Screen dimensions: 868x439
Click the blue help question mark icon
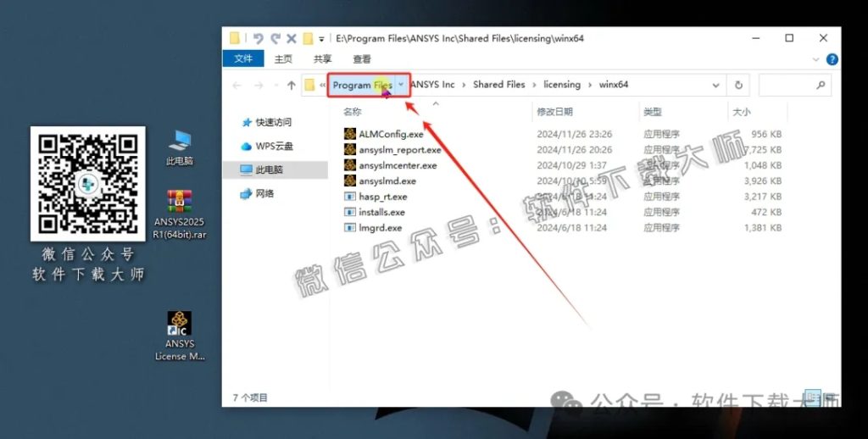coord(832,59)
